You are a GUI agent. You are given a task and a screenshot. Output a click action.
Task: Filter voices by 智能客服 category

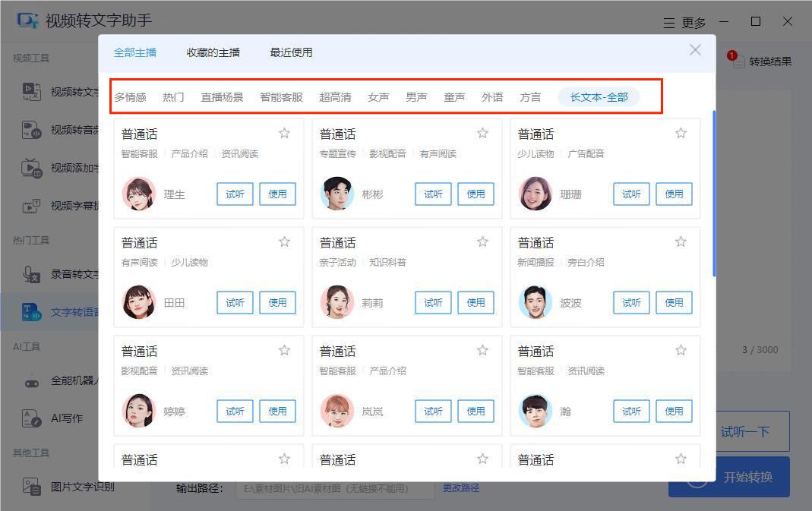[x=281, y=97]
